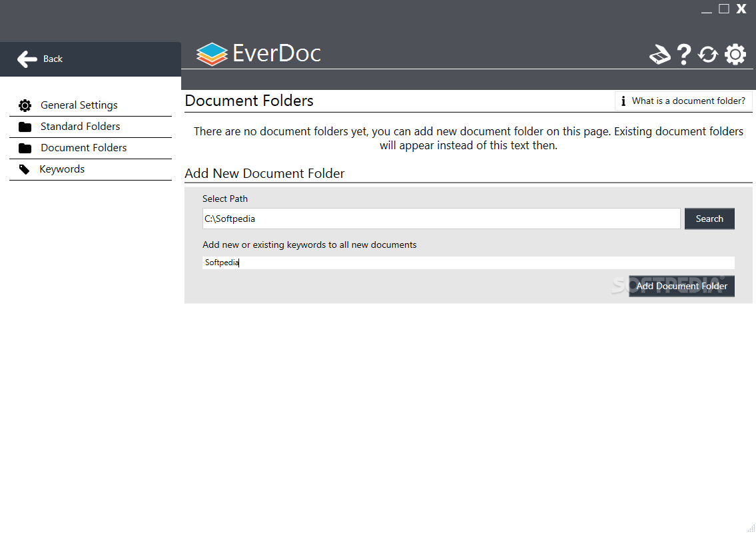The image size is (756, 533).
Task: Open help via question mark icon
Action: pos(683,55)
